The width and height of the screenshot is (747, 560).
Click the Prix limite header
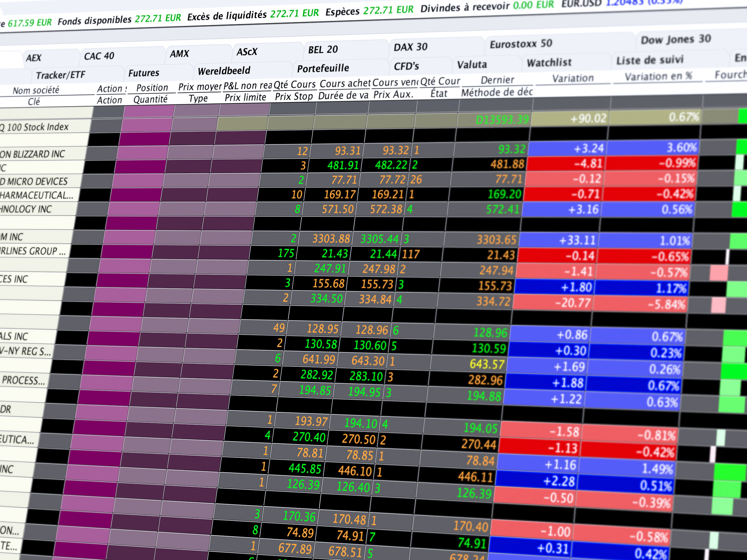pyautogui.click(x=246, y=97)
